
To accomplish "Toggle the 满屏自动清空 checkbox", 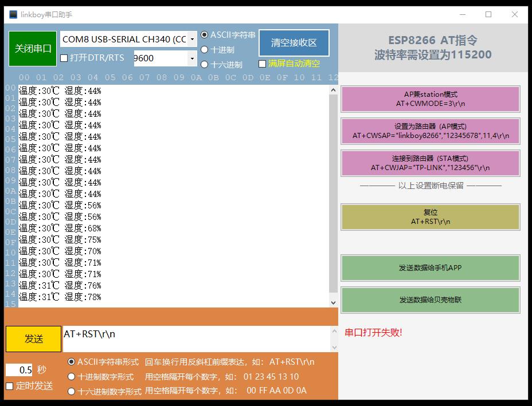I will pos(262,64).
